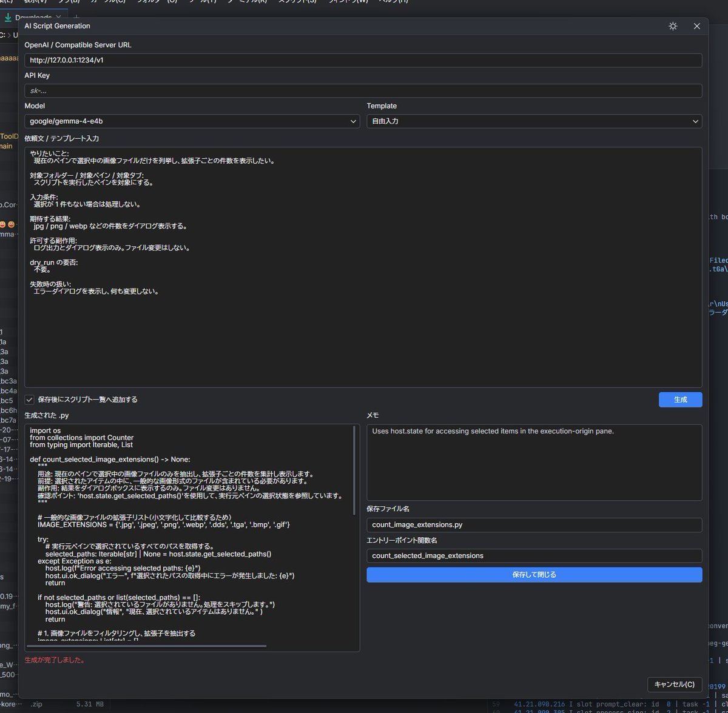The width and height of the screenshot is (728, 713).
Task: Focus the API Key field
Action: pos(363,90)
